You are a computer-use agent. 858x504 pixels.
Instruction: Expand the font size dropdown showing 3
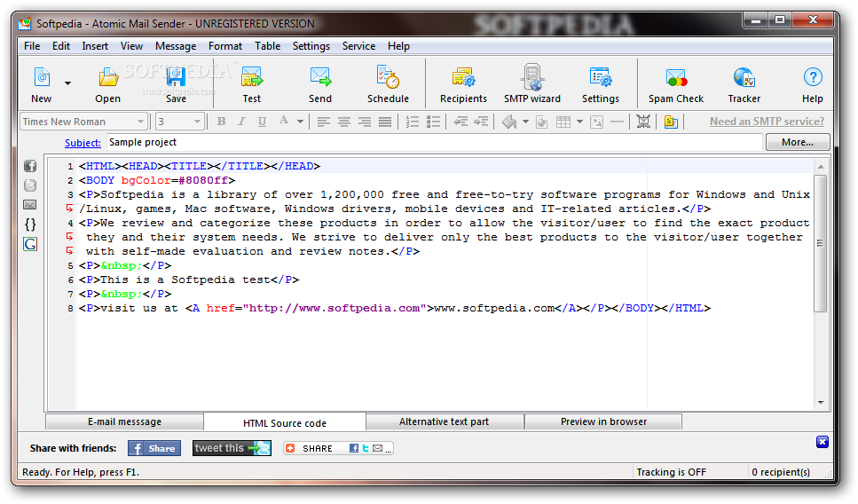click(x=198, y=122)
